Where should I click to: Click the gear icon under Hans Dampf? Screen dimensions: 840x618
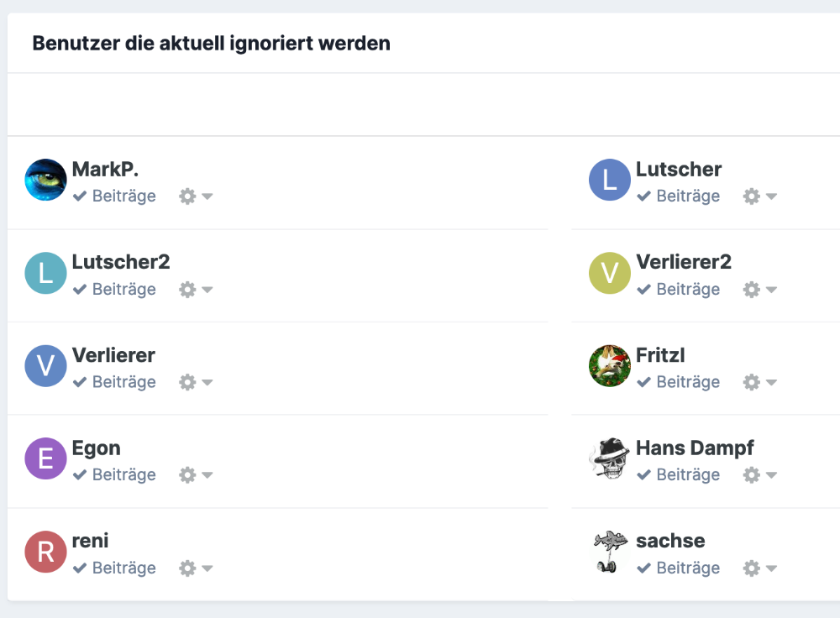(x=752, y=475)
